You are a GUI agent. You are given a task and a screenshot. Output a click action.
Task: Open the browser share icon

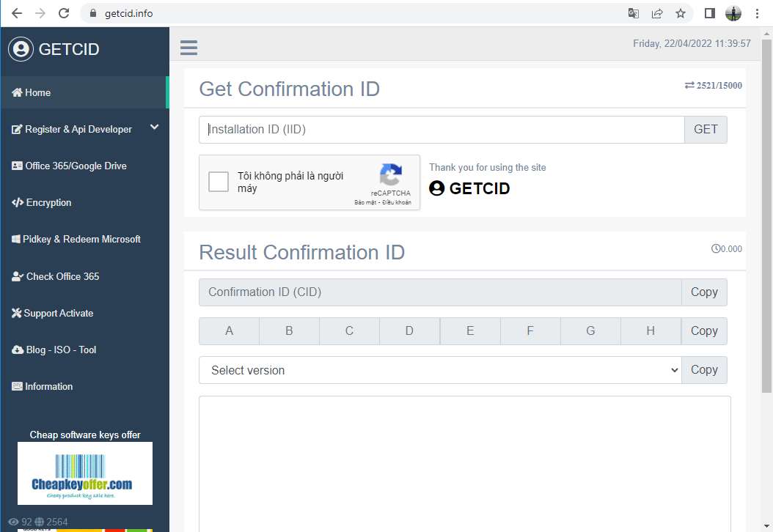point(656,13)
